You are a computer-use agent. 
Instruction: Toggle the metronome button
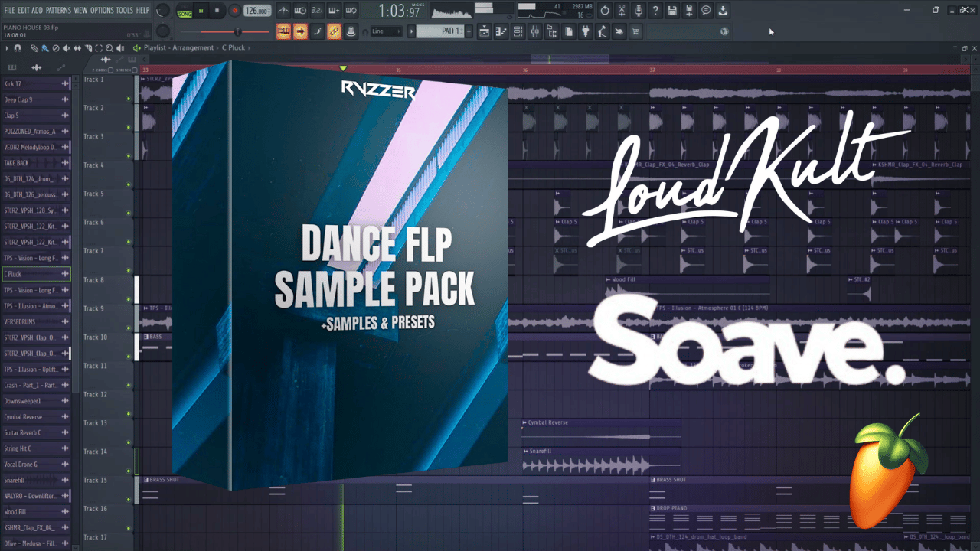283,11
